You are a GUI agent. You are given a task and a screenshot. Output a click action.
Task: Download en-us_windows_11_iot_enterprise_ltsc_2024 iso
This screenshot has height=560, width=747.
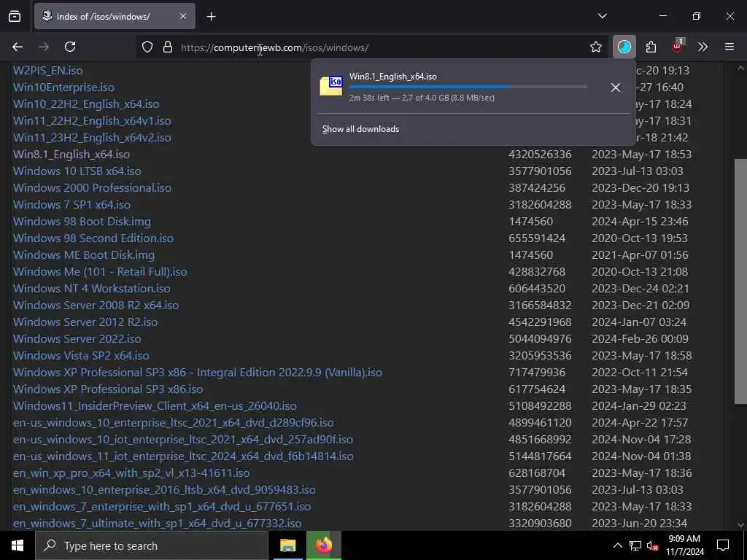(x=183, y=456)
